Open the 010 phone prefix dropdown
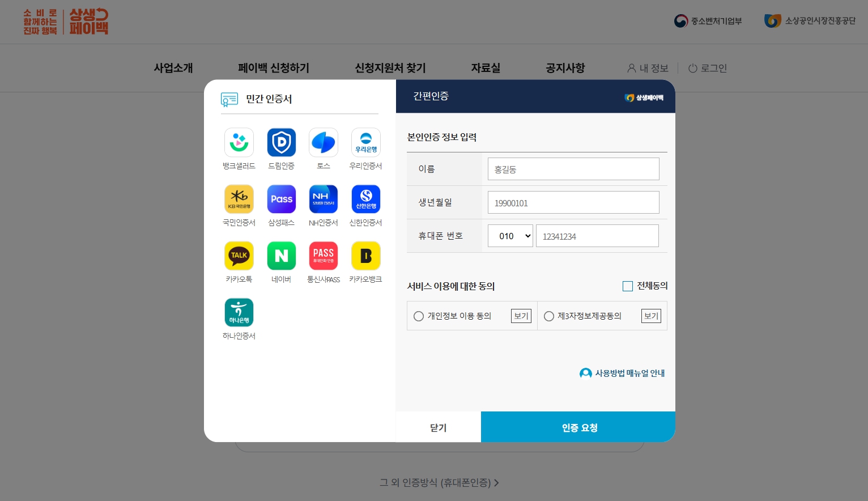868x501 pixels. pyautogui.click(x=510, y=236)
